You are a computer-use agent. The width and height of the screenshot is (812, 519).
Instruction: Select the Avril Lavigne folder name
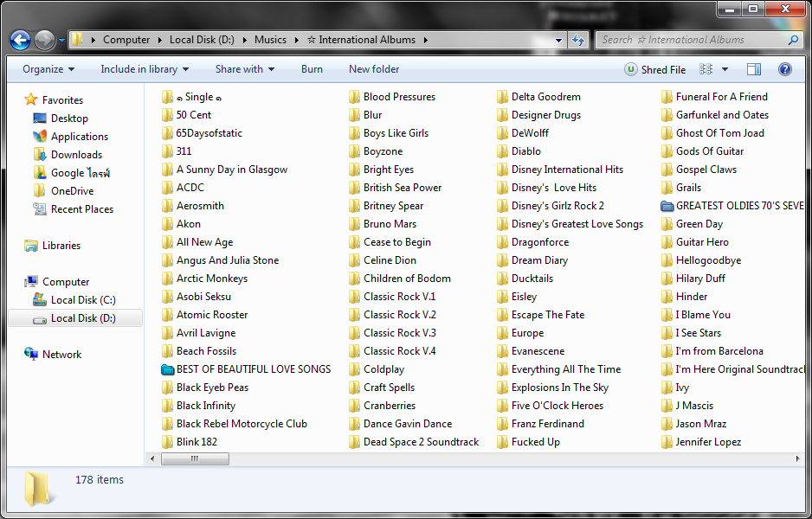click(206, 333)
